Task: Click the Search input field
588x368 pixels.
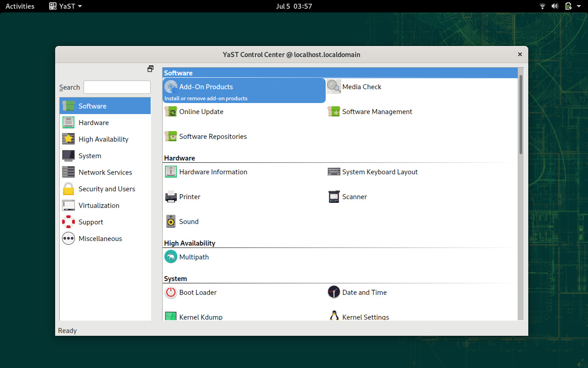Action: point(117,87)
